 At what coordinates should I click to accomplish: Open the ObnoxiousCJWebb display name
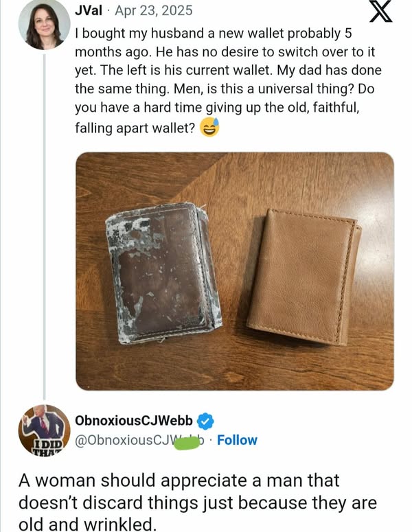click(134, 421)
